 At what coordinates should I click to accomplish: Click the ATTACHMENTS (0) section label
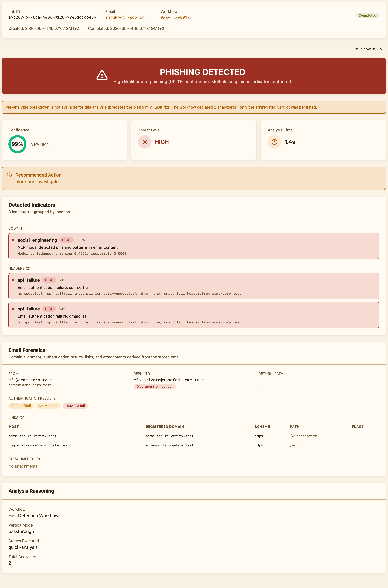click(x=24, y=459)
